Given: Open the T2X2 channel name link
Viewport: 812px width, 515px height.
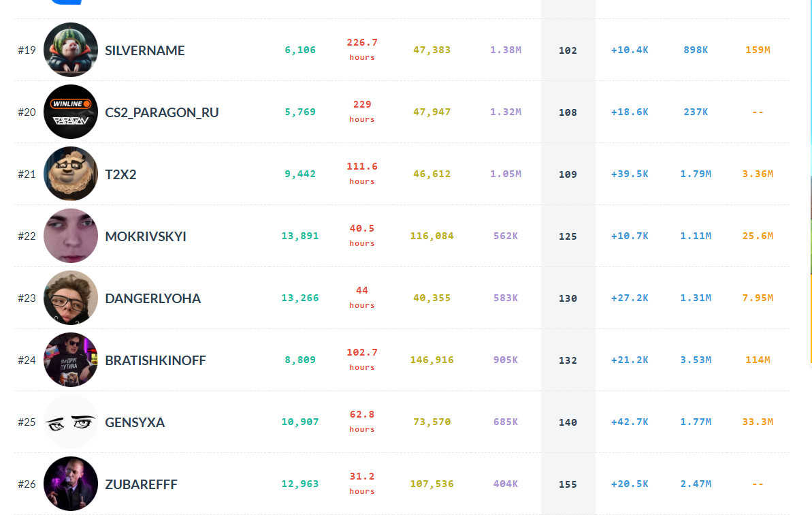Looking at the screenshot, I should 120,174.
